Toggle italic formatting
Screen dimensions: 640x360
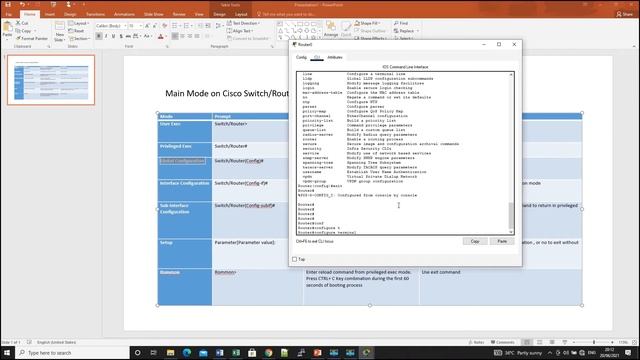pyautogui.click(x=106, y=36)
